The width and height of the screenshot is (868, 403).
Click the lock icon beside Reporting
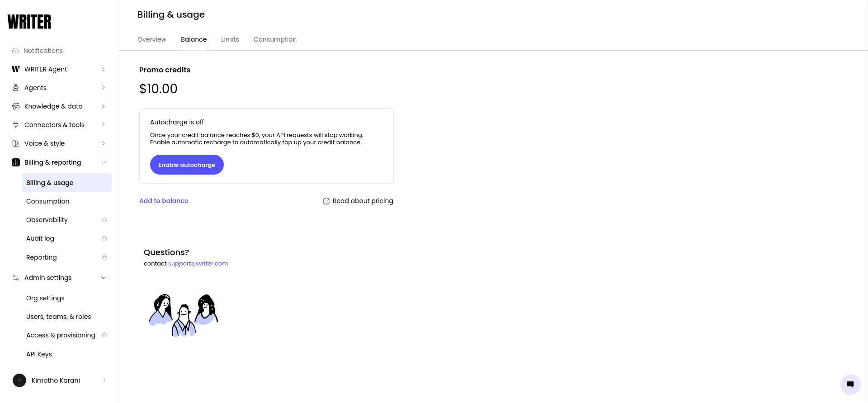pos(104,257)
